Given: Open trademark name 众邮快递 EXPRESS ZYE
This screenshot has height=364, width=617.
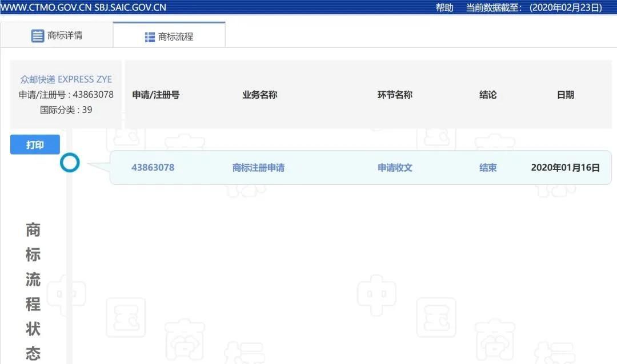Looking at the screenshot, I should 66,79.
